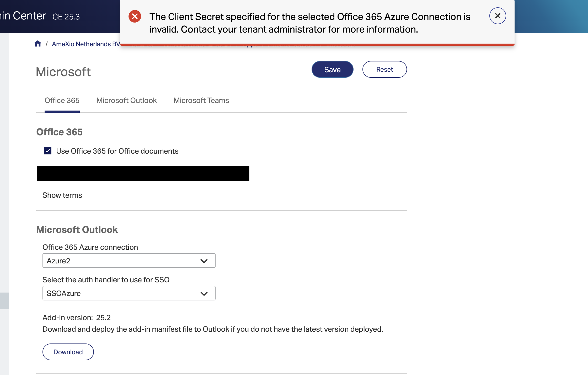Click the chevron arrow beside Azure2
The width and height of the screenshot is (588, 375).
coord(204,261)
